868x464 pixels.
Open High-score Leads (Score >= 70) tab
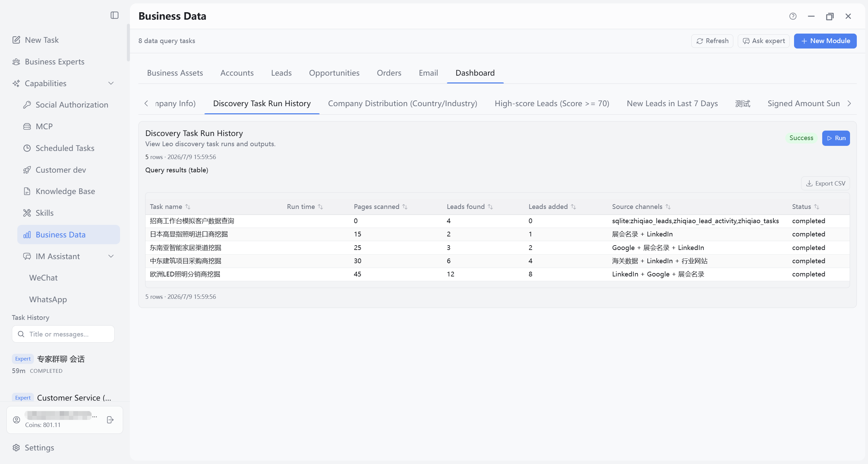point(552,103)
